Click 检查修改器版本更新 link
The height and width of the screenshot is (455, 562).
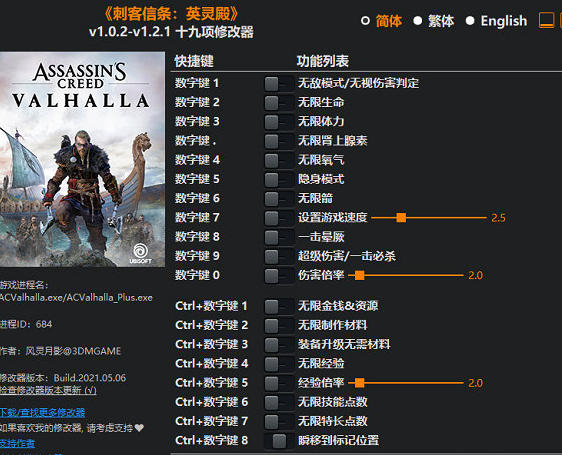point(48,390)
